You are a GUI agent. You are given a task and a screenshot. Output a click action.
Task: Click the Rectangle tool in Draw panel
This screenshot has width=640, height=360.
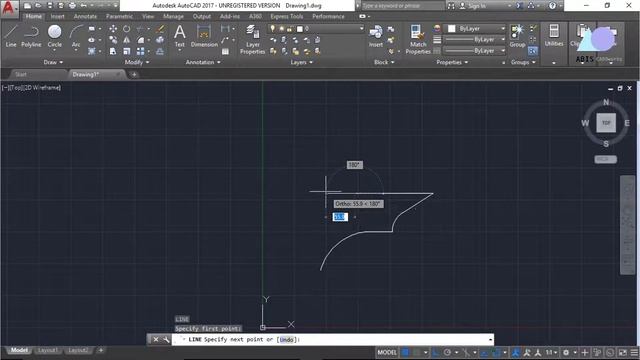click(x=91, y=29)
